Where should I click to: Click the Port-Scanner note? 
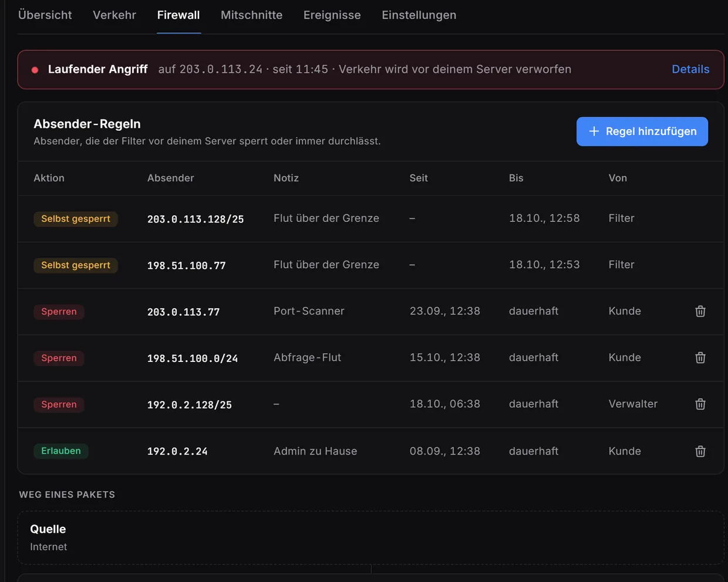point(309,311)
